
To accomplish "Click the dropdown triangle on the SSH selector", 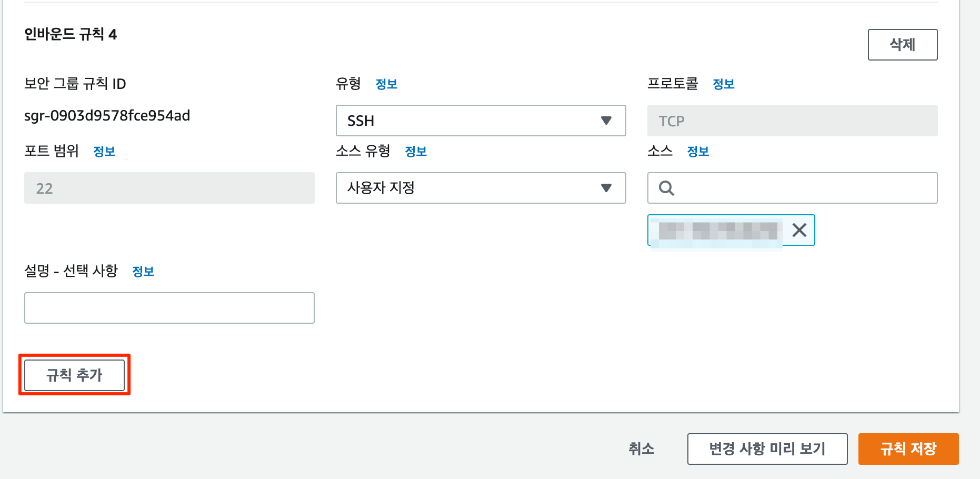I will click(x=606, y=121).
